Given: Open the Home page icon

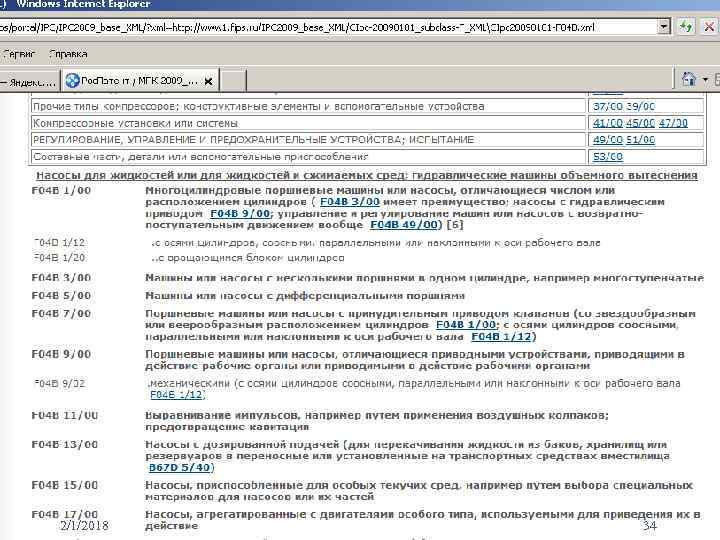Looking at the screenshot, I should coord(688,80).
